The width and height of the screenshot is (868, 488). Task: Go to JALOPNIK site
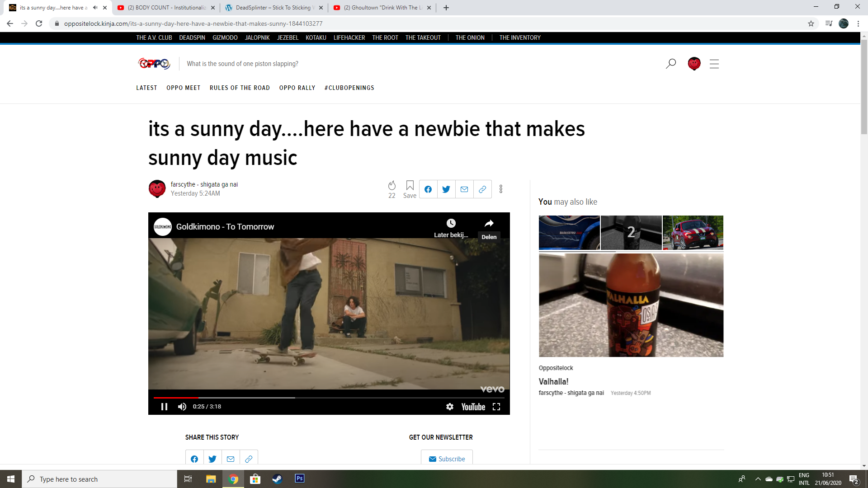(x=257, y=38)
